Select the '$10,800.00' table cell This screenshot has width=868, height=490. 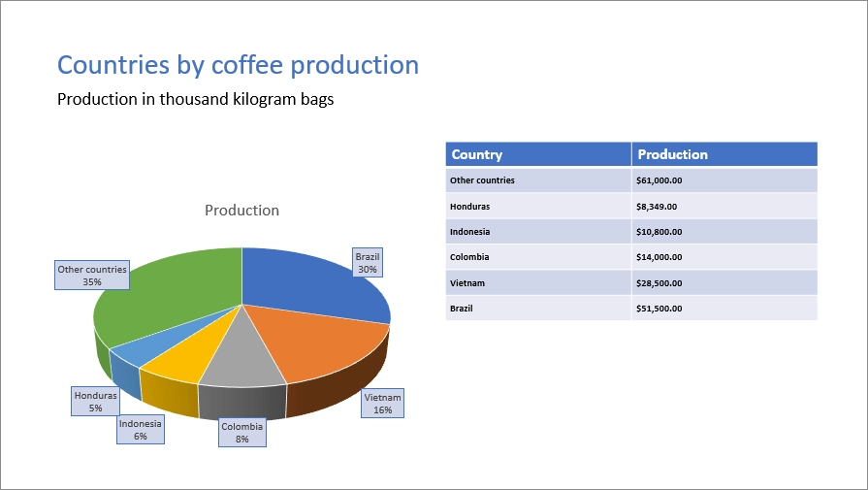[x=724, y=232]
